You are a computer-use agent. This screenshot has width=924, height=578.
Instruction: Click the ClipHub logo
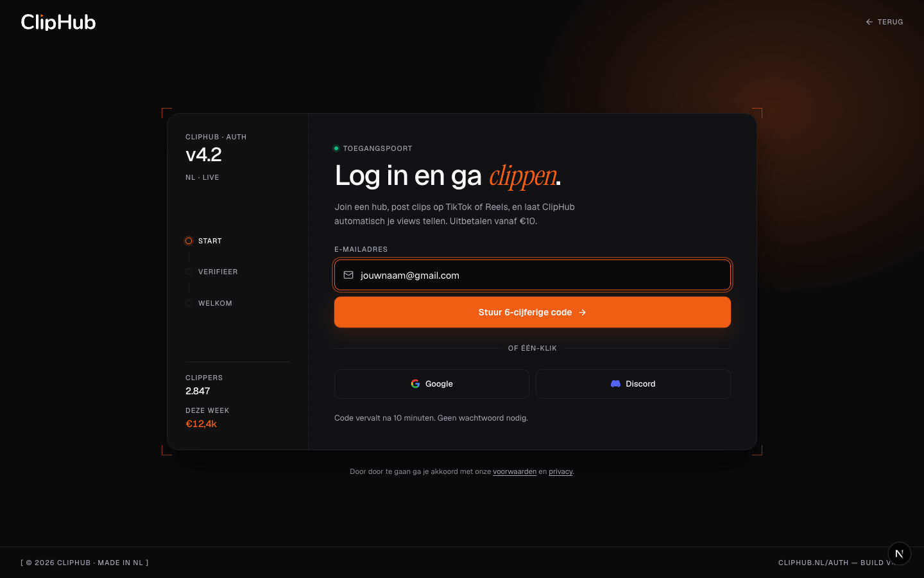coord(58,22)
